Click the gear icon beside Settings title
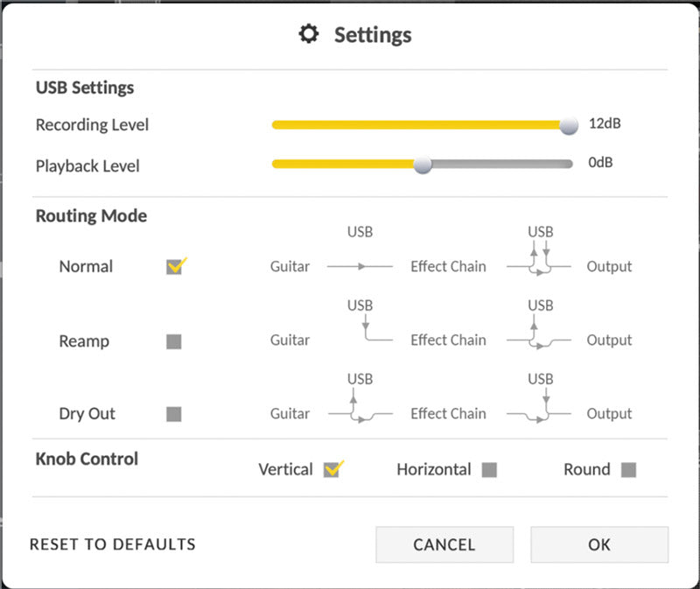This screenshot has width=700, height=589. [309, 34]
